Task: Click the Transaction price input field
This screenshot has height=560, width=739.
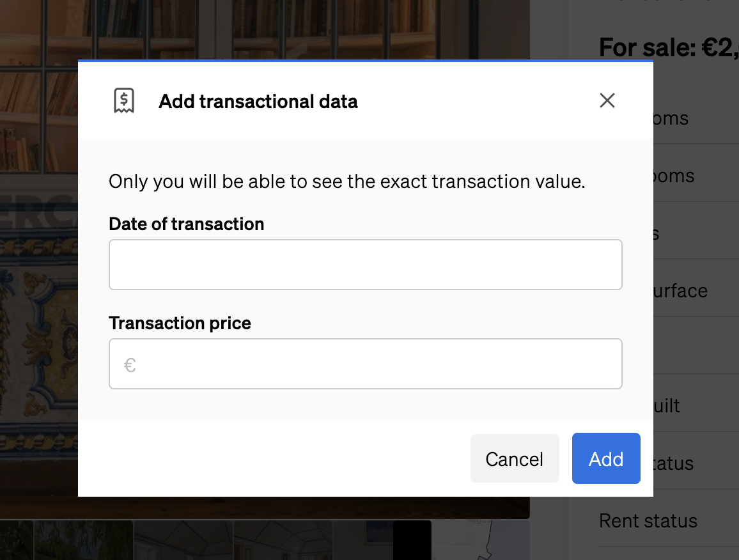Action: click(366, 364)
